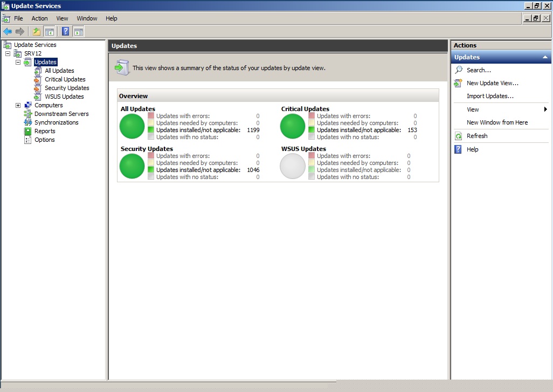553x392 pixels.
Task: Click the Computers node icon
Action: point(28,105)
